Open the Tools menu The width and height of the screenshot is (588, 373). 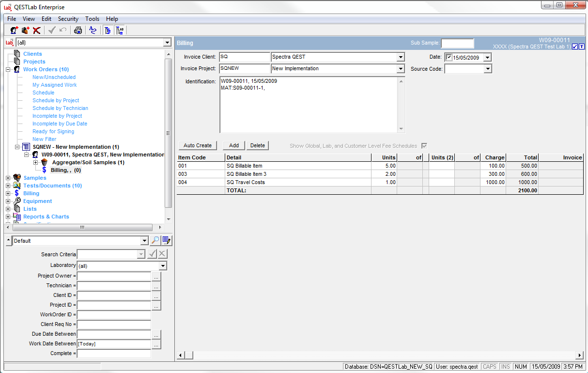(x=92, y=19)
